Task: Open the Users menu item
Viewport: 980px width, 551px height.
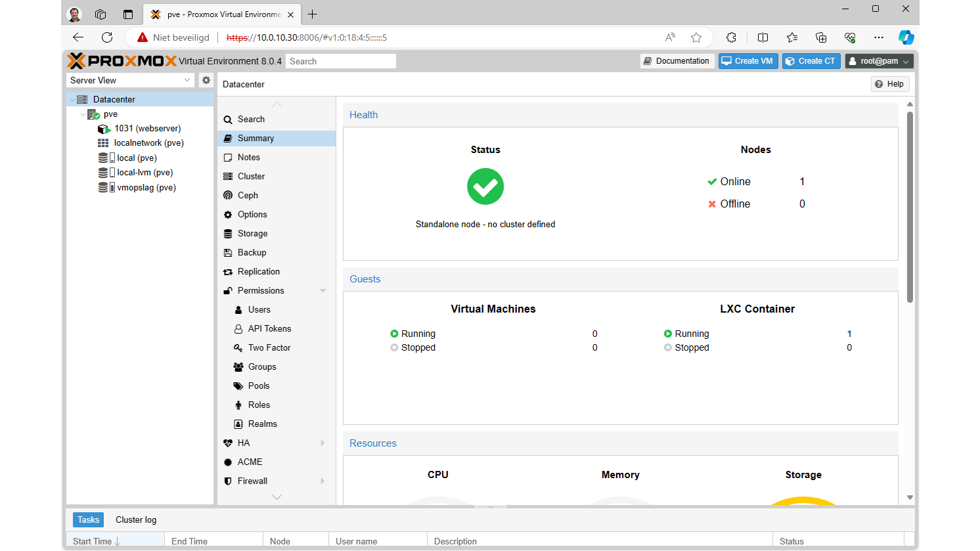Action: [276, 310]
